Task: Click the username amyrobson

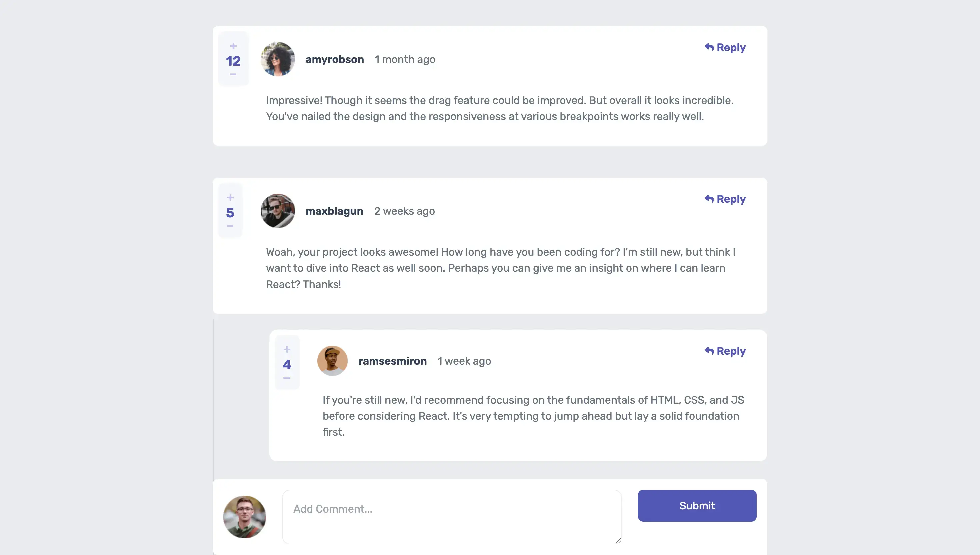Action: 334,59
